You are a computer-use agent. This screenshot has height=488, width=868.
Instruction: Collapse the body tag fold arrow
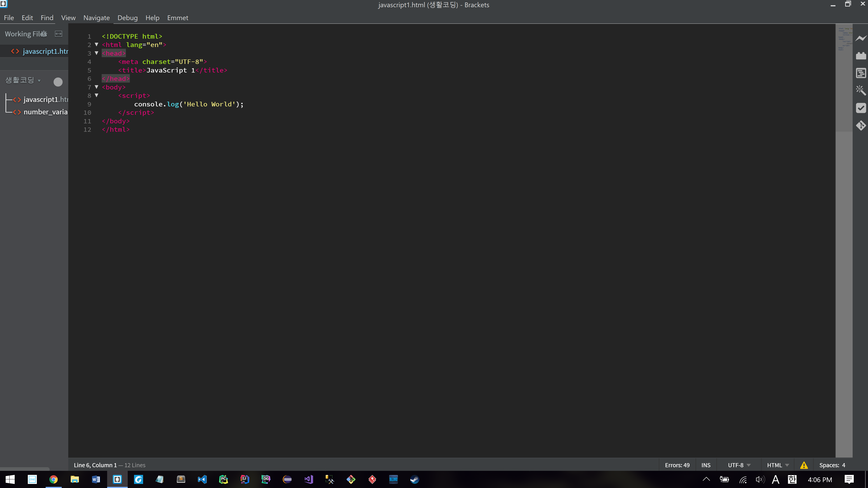point(96,87)
